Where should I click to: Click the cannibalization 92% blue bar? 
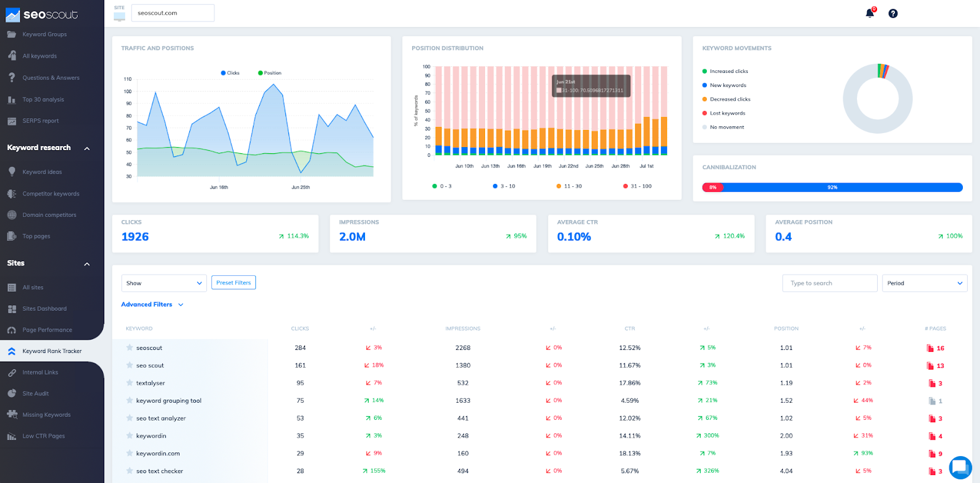(x=843, y=188)
